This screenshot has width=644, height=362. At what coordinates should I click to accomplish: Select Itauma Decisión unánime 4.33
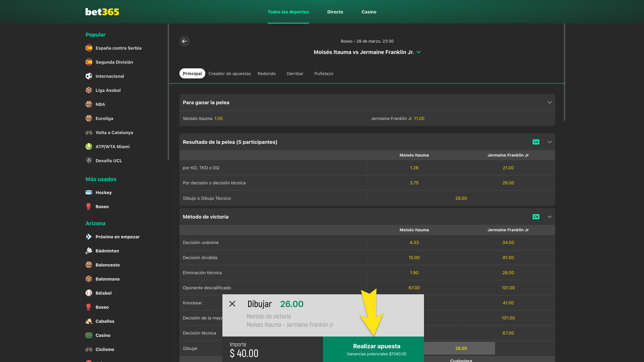pos(414,243)
